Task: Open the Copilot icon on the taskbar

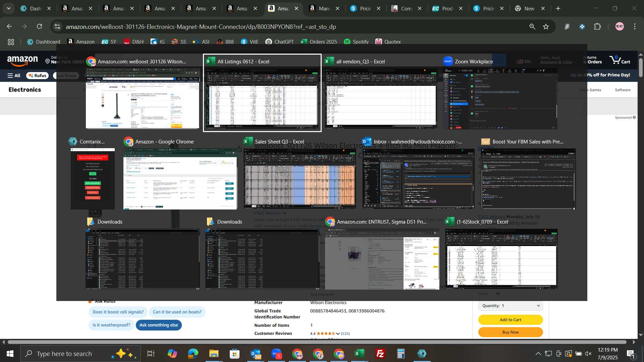Action: pyautogui.click(x=172, y=354)
